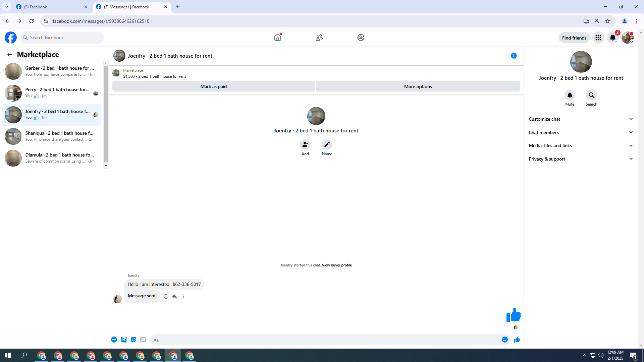Expand the Chat members section

581,132
